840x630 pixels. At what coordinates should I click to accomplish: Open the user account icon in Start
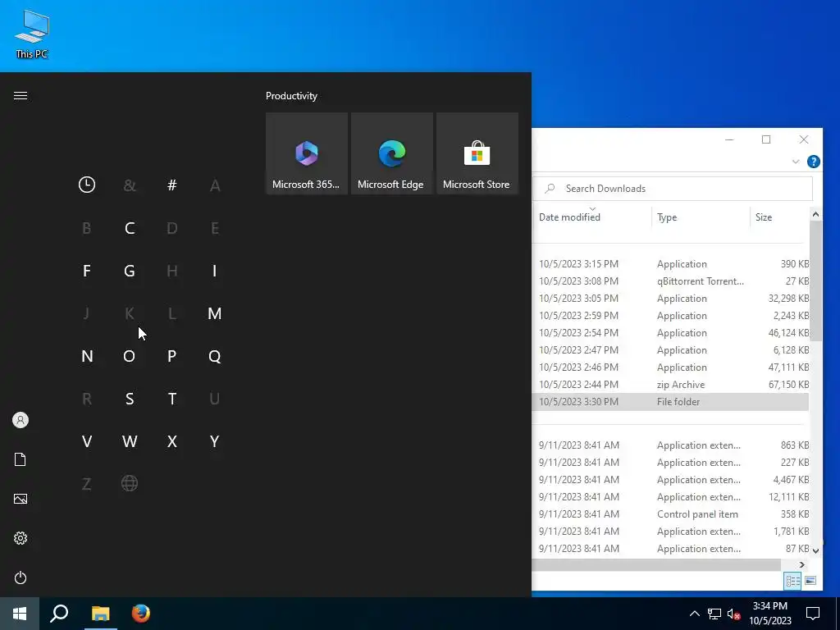pos(21,420)
